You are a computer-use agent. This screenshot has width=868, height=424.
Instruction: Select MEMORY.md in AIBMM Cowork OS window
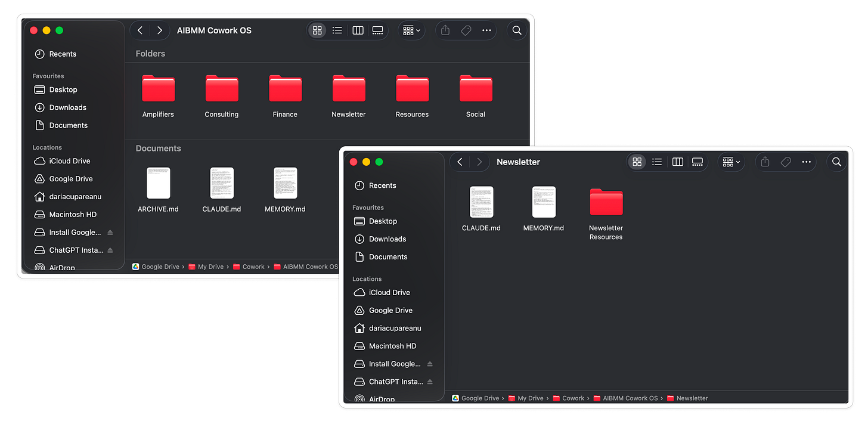click(285, 183)
